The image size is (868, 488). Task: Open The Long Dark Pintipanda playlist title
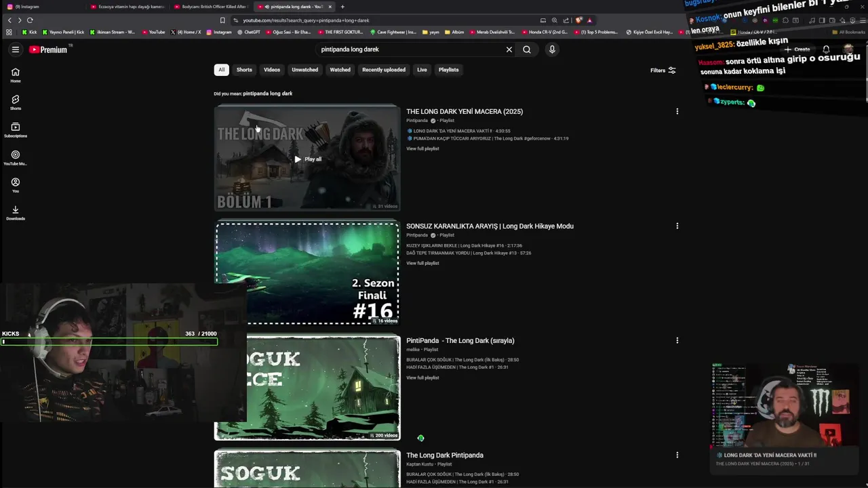click(x=445, y=455)
